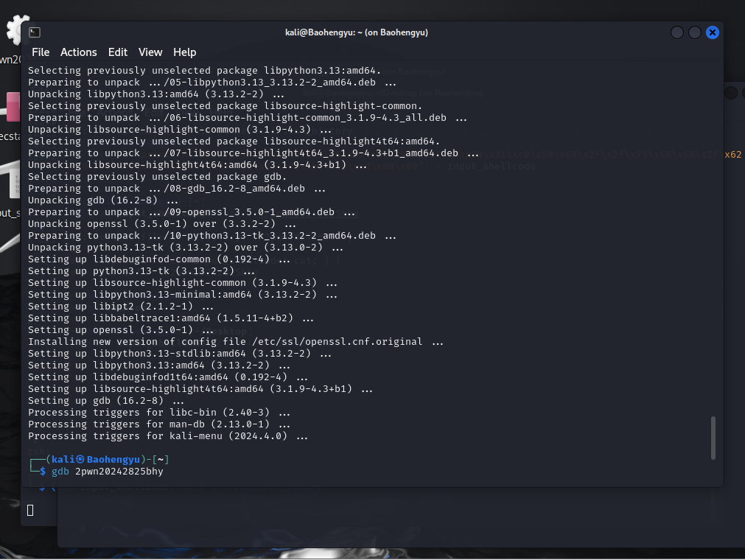Image resolution: width=745 pixels, height=560 pixels.
Task: Click the terminal icon in title bar
Action: click(35, 32)
